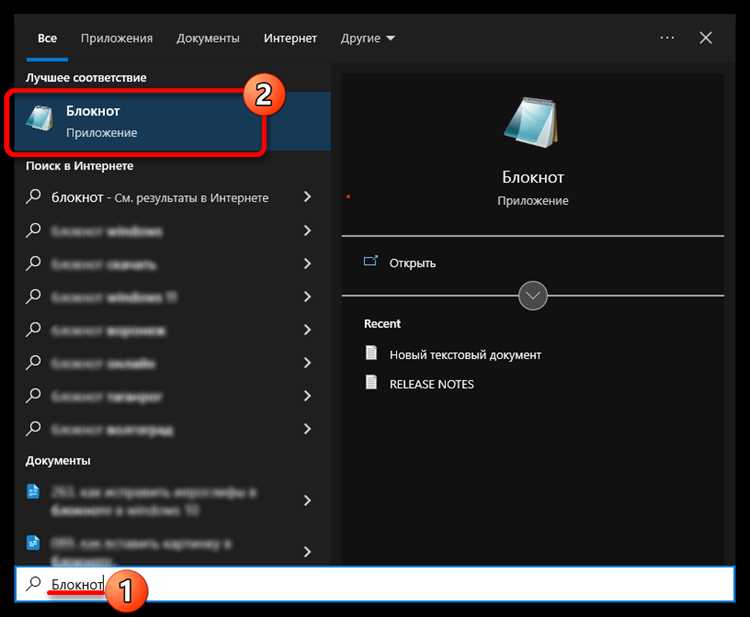The image size is (750, 617).
Task: Click arrow next to 'блокнот скачать' suggestion
Action: pos(307,264)
